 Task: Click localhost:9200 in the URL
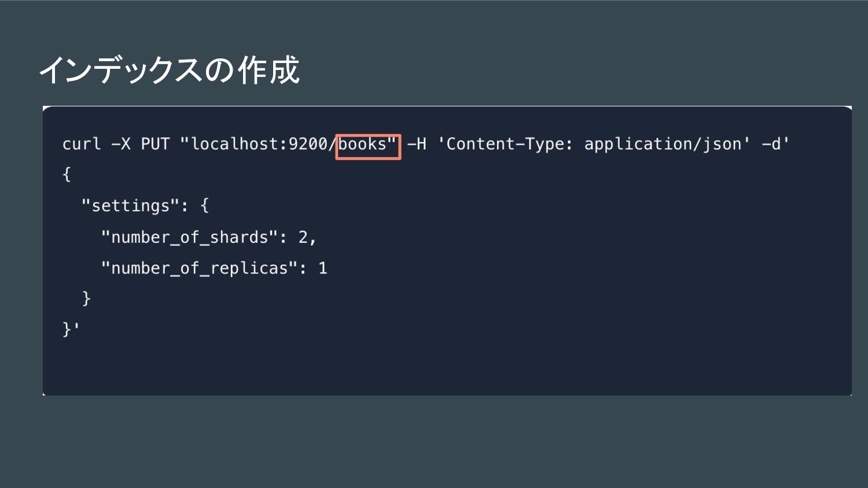pyautogui.click(x=259, y=144)
